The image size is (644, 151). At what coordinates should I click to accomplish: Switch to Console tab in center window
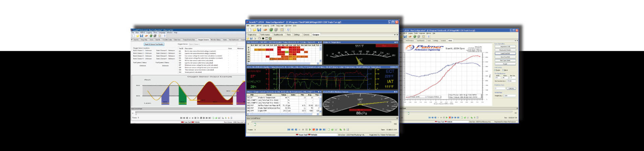pyautogui.click(x=307, y=35)
